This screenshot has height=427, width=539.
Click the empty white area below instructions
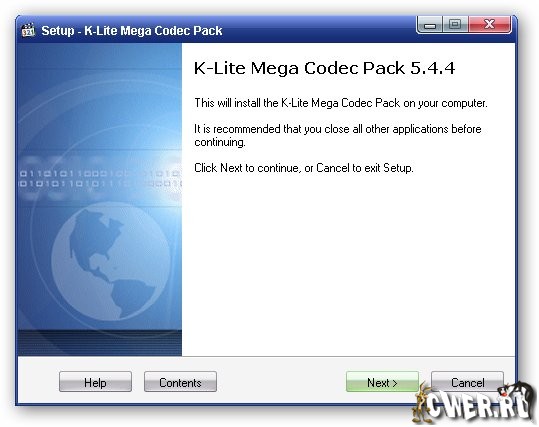(347, 265)
